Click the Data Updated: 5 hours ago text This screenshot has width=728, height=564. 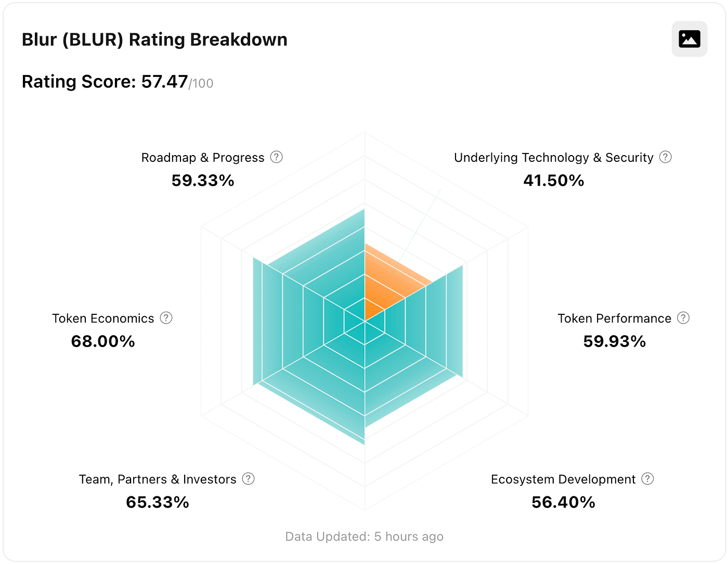coord(364,536)
